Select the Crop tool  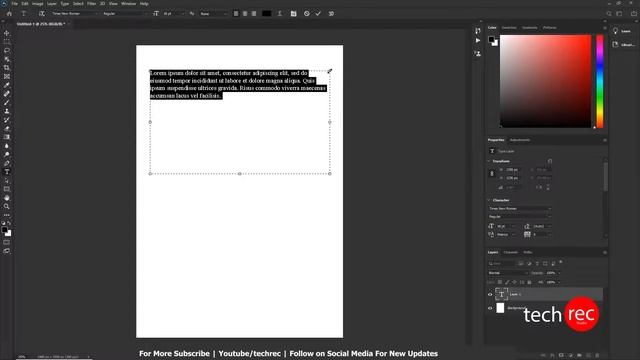click(7, 68)
